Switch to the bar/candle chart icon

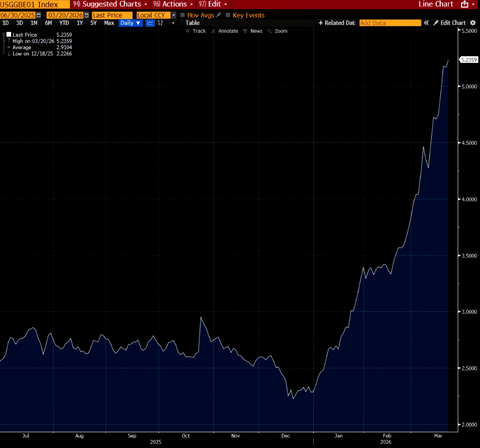[x=161, y=23]
